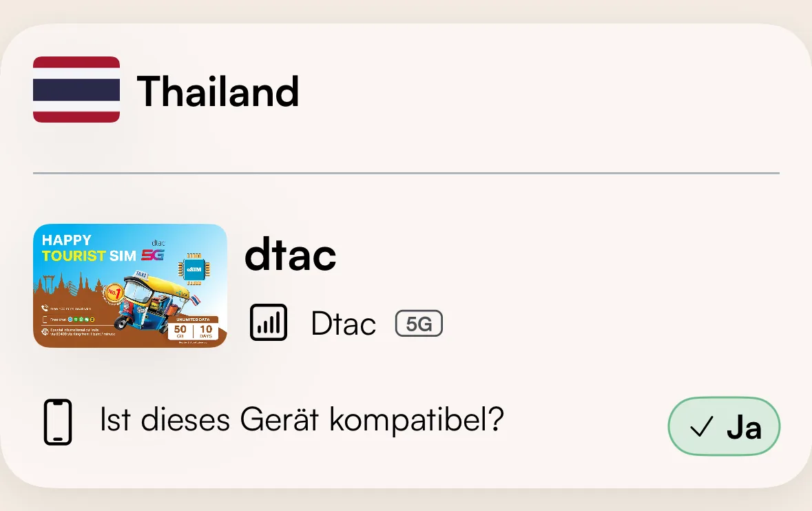This screenshot has width=812, height=511.
Task: Click the checkmark inside the Ja pill
Action: click(702, 426)
